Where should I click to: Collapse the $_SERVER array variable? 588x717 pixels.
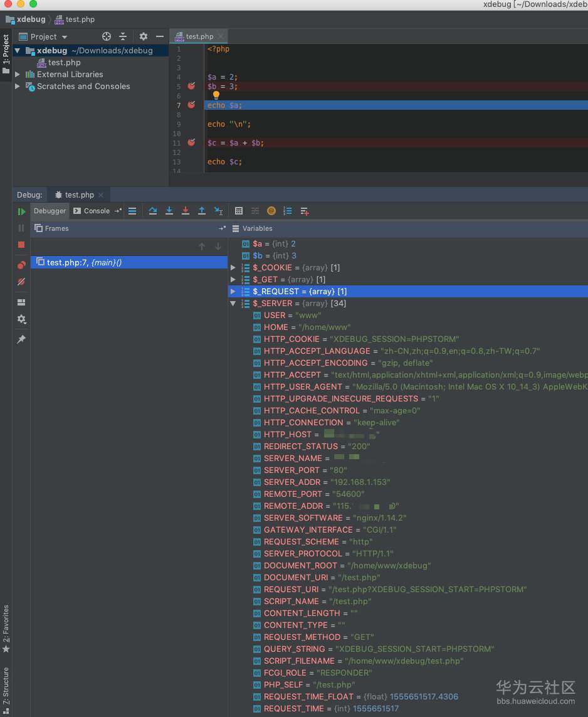pos(233,304)
